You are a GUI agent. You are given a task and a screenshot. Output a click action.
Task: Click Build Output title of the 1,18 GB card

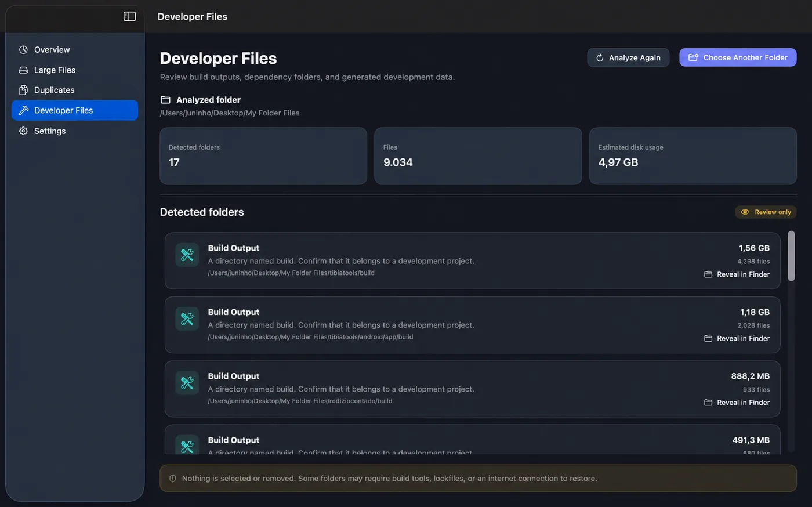(x=234, y=312)
